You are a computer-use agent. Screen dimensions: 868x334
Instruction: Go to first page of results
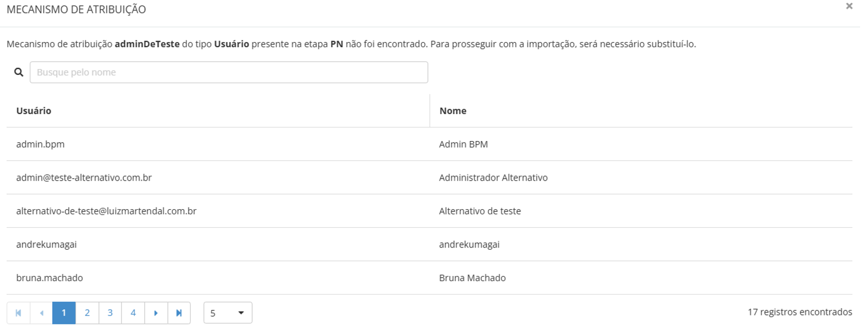tap(18, 313)
